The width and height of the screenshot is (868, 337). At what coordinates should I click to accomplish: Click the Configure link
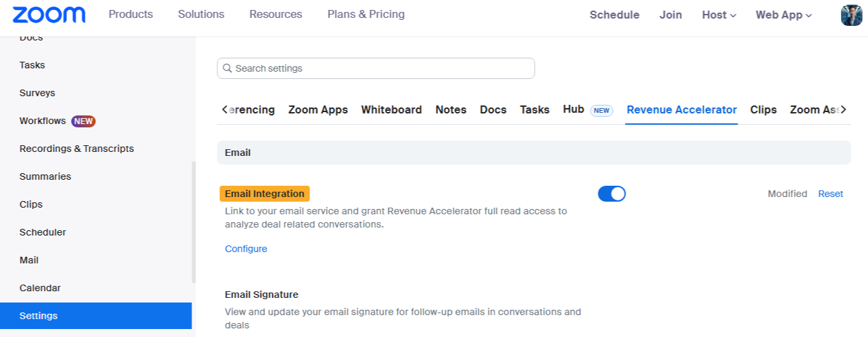tap(246, 249)
